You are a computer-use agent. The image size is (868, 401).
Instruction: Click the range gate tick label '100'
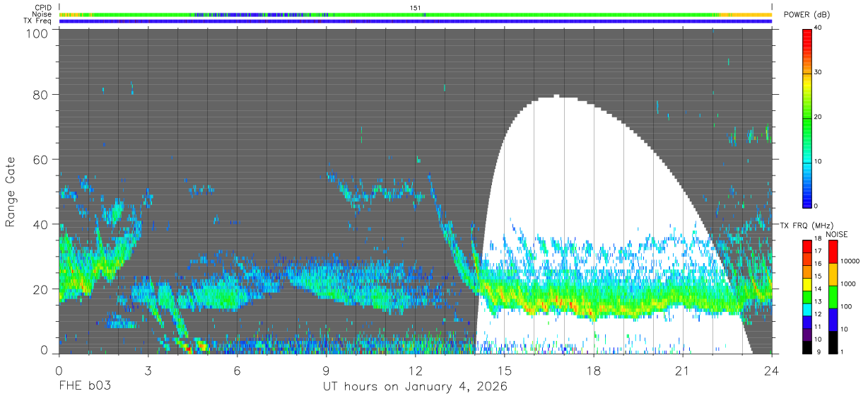[37, 33]
